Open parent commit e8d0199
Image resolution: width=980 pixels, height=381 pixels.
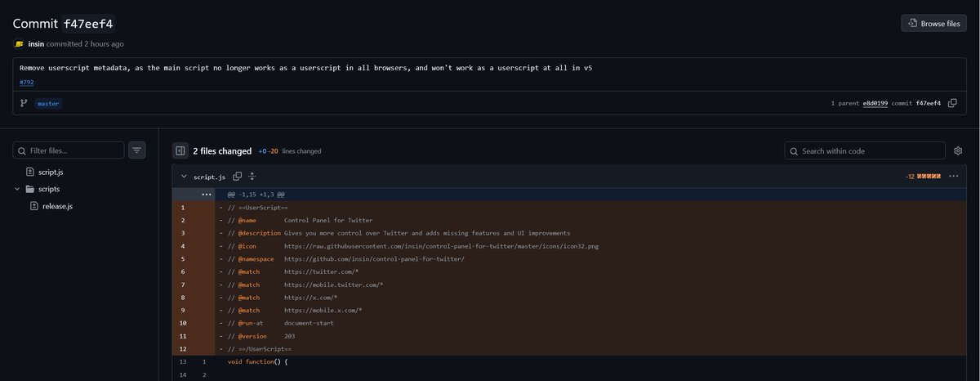[875, 104]
